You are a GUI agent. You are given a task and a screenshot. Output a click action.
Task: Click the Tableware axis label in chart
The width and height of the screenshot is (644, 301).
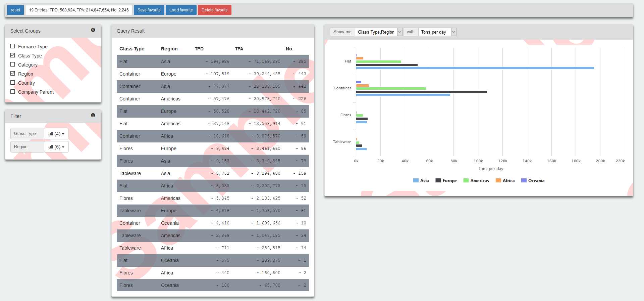click(342, 142)
